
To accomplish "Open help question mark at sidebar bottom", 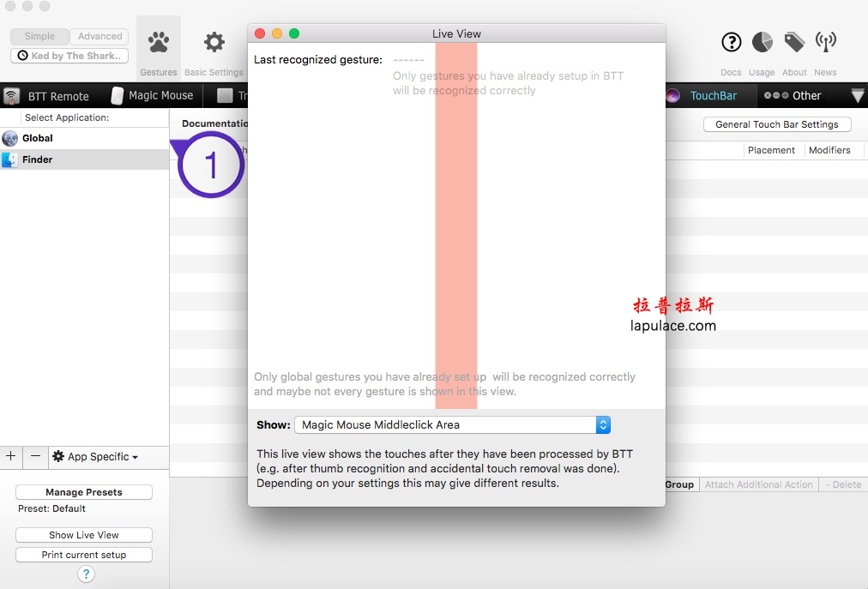I will click(x=86, y=574).
